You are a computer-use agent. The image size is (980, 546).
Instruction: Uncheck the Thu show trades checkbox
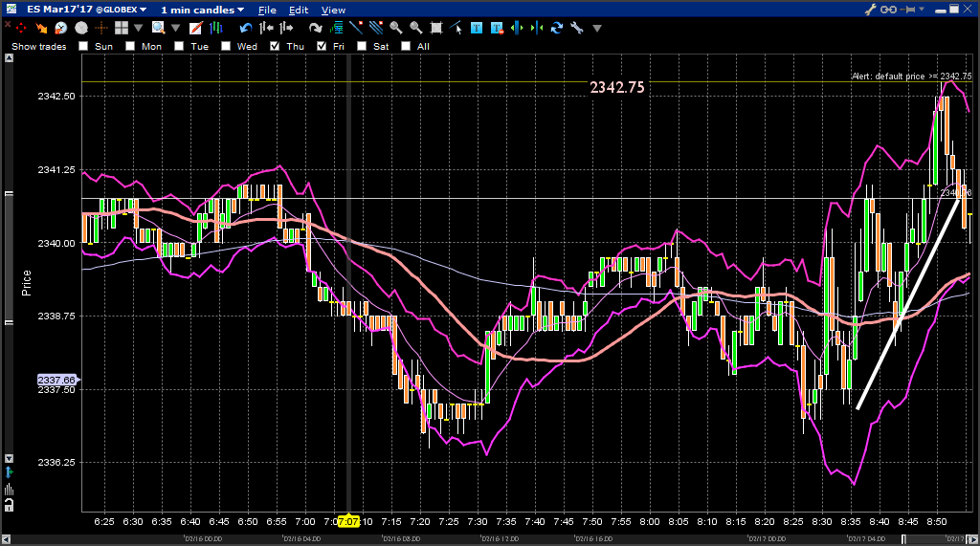[x=275, y=46]
